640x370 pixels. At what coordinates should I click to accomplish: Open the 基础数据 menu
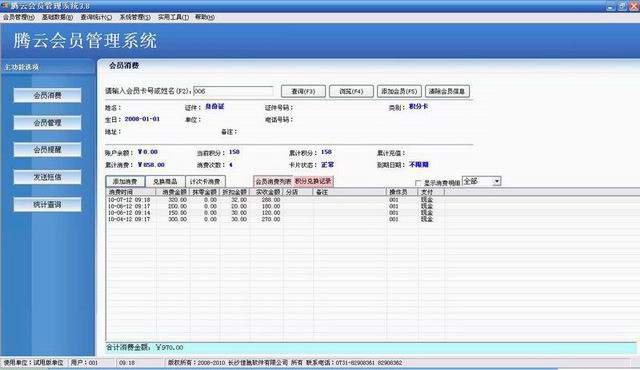coord(57,17)
